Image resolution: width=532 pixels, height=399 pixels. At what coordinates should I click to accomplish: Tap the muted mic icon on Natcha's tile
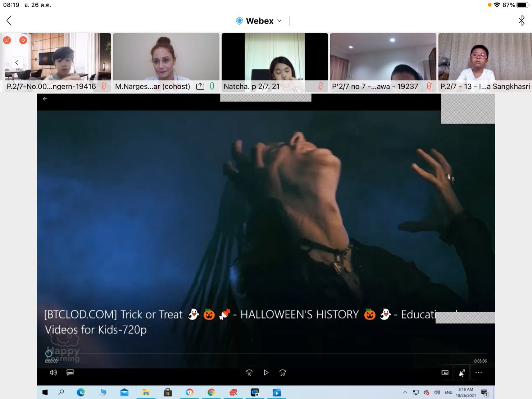point(321,86)
